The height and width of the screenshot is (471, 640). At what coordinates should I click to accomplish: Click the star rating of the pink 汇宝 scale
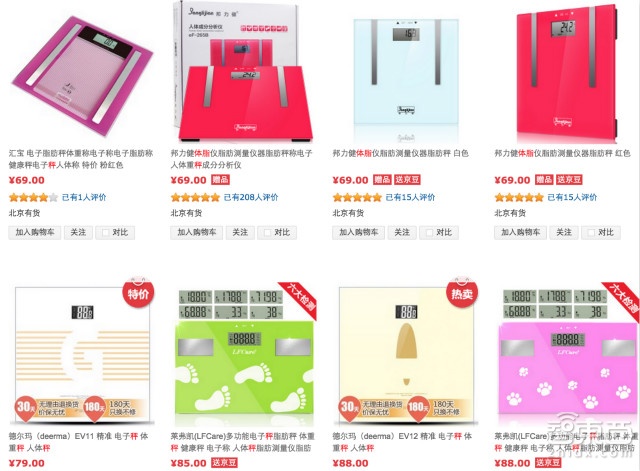[33, 198]
